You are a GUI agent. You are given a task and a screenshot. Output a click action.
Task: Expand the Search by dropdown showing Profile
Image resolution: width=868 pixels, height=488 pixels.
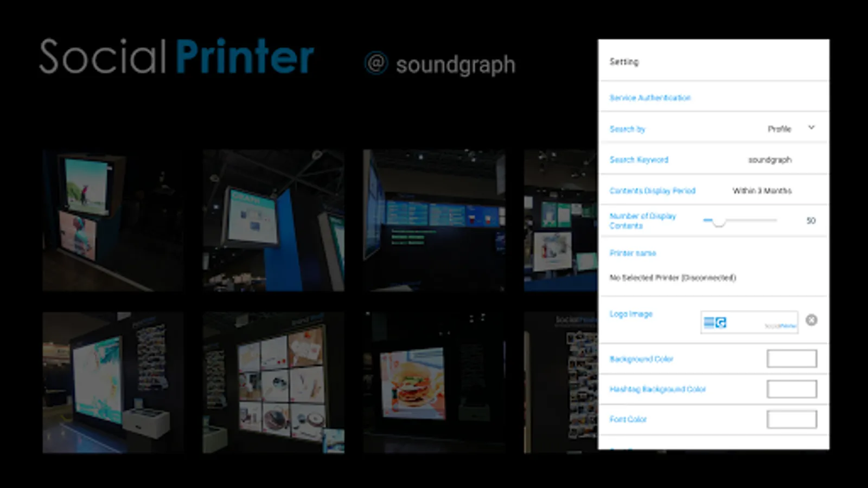[x=778, y=129]
